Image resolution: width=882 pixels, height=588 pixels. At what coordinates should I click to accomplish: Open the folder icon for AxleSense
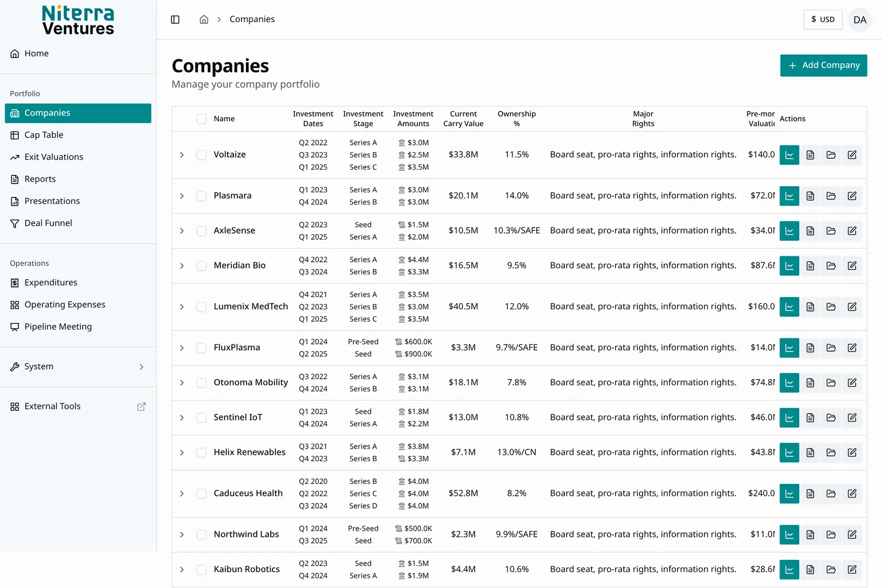click(831, 231)
